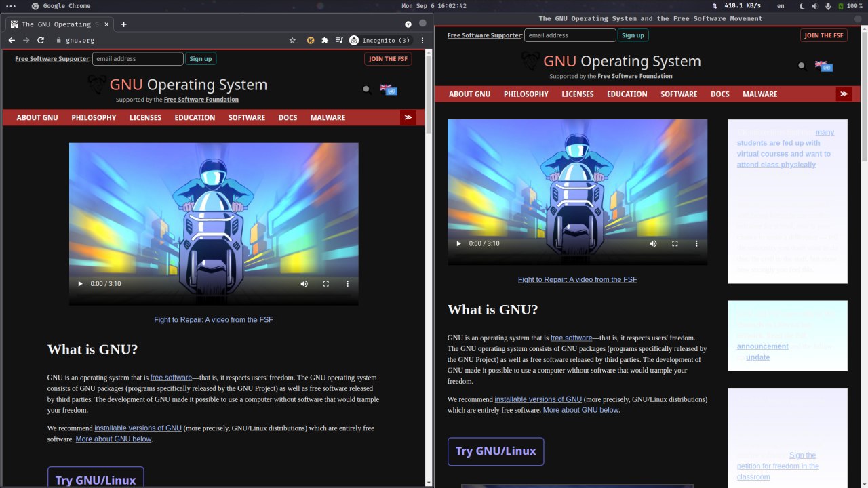The image size is (868, 488).
Task: Open video options menu in Chrome window
Action: [x=347, y=283]
